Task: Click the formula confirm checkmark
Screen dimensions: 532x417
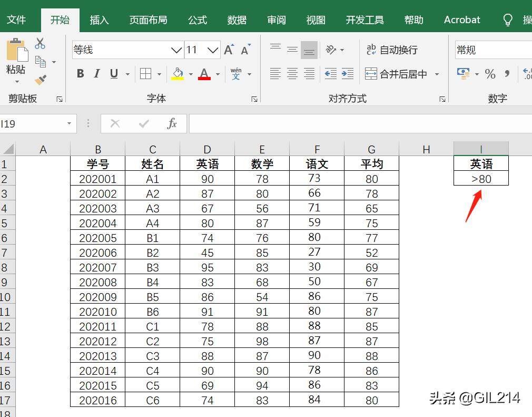Action: (x=144, y=123)
